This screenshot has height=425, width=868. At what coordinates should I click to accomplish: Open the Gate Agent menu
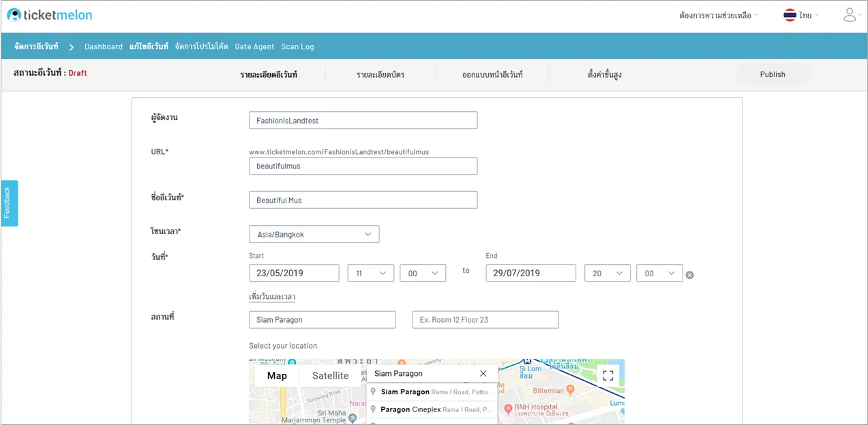coord(254,46)
